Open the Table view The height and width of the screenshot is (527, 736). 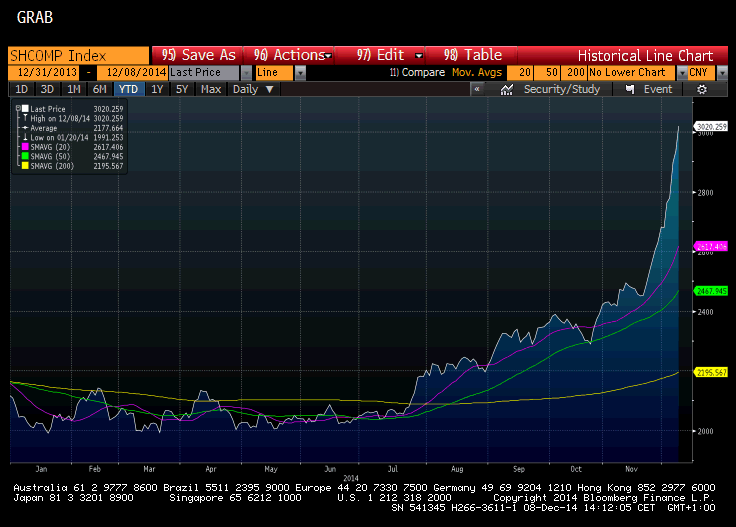(471, 55)
